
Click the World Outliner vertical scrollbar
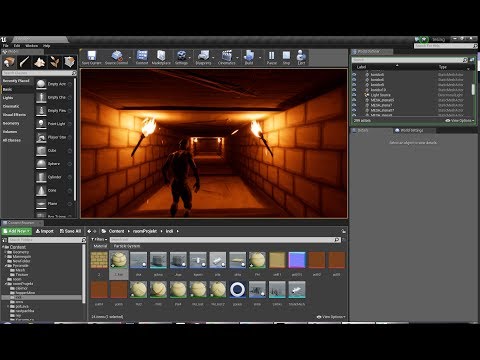(x=473, y=89)
